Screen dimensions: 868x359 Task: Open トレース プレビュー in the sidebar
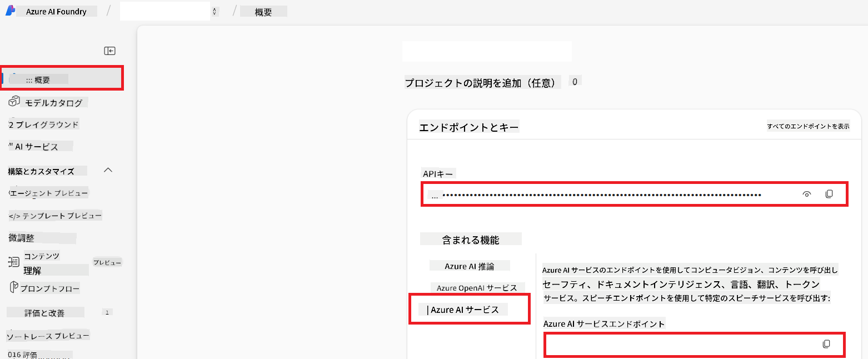click(x=48, y=336)
